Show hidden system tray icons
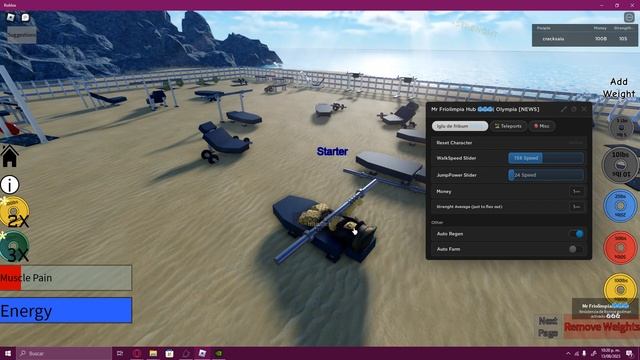 (x=568, y=353)
